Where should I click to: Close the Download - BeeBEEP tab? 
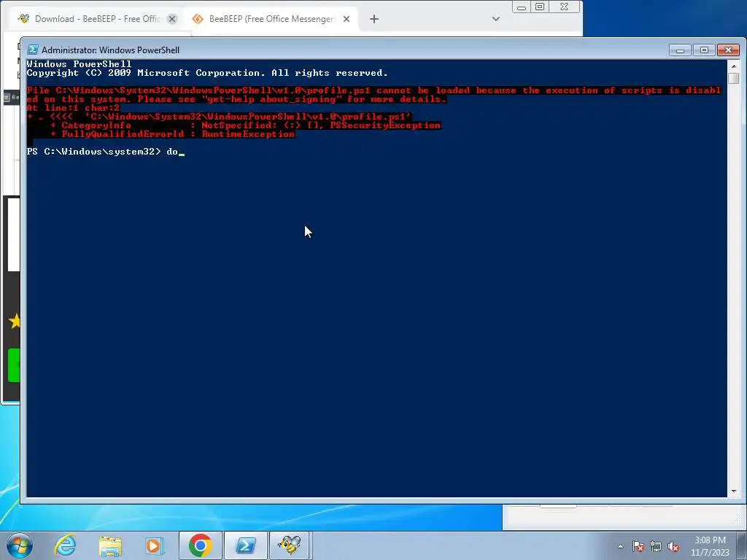[x=172, y=19]
